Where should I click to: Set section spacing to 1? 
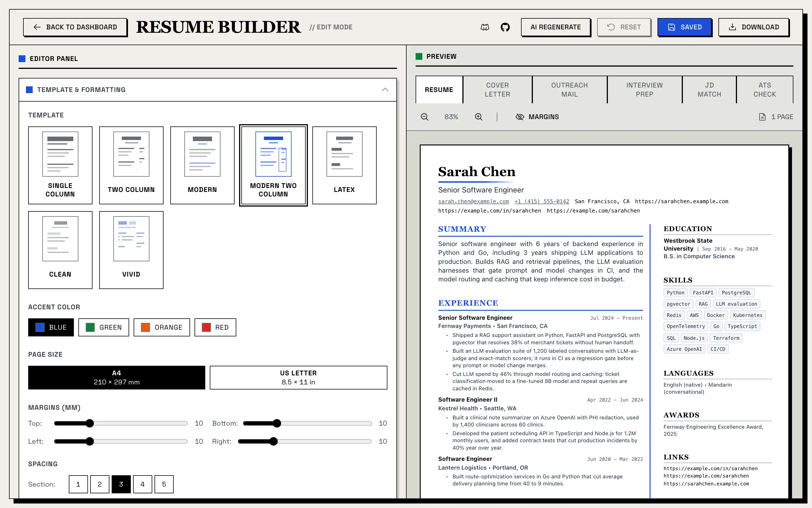coord(78,484)
